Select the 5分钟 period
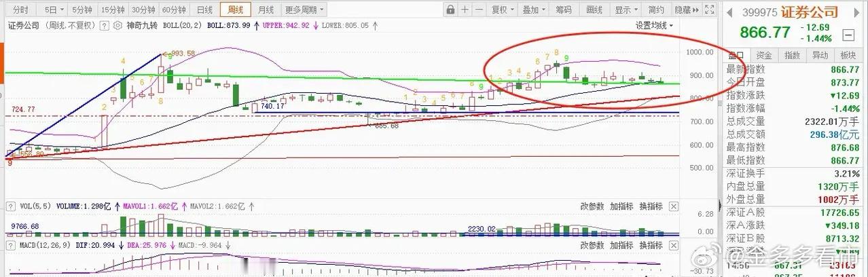Viewport: 868px width, 277px height. pos(82,10)
